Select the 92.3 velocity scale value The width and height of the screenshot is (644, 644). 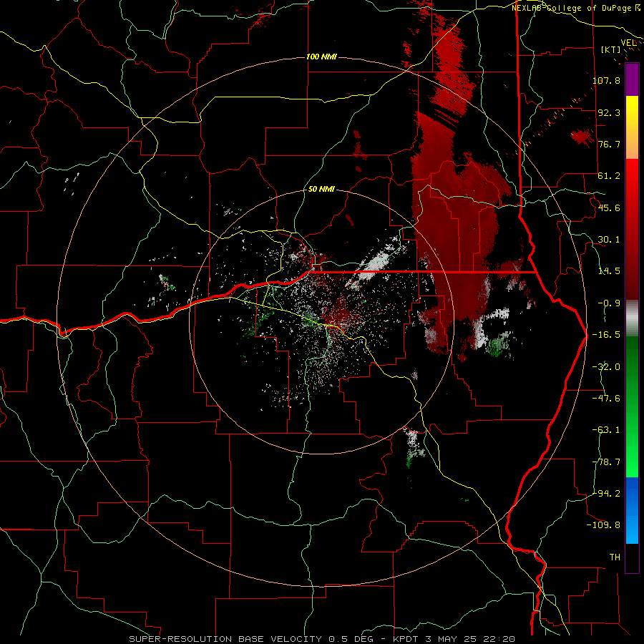(609, 112)
